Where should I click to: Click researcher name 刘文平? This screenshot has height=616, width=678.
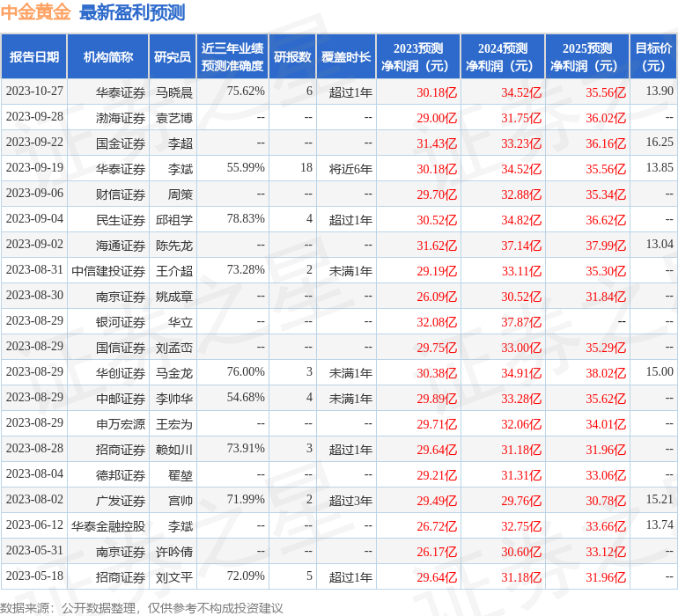(x=174, y=577)
